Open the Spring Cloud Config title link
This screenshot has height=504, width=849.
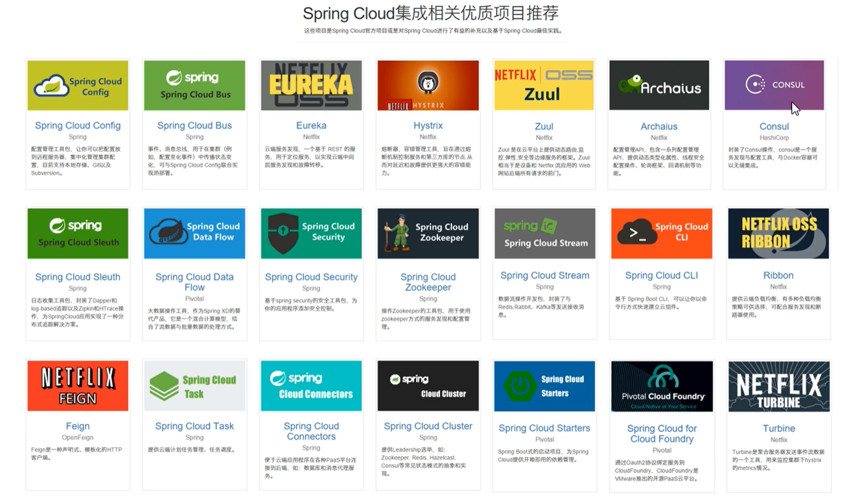pos(78,125)
